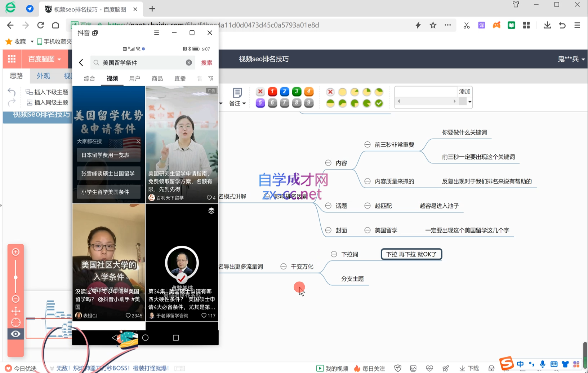Click the 添加 tag button
The height and width of the screenshot is (373, 588).
464,92
